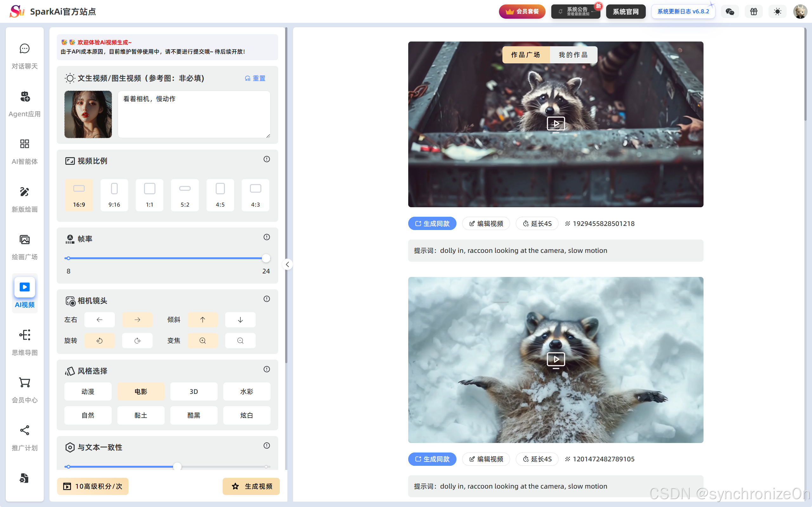This screenshot has height=507, width=812.
Task: Click info icon next to 帧率
Action: click(266, 237)
